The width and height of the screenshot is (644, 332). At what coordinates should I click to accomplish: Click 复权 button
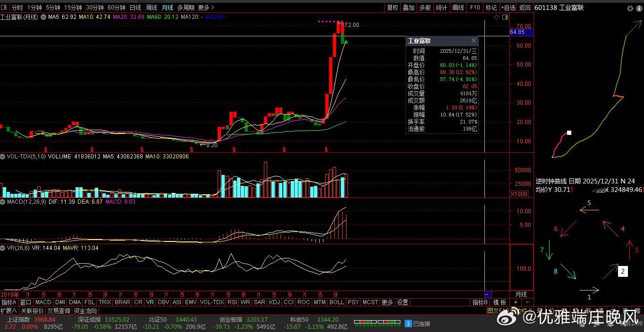pyautogui.click(x=392, y=8)
